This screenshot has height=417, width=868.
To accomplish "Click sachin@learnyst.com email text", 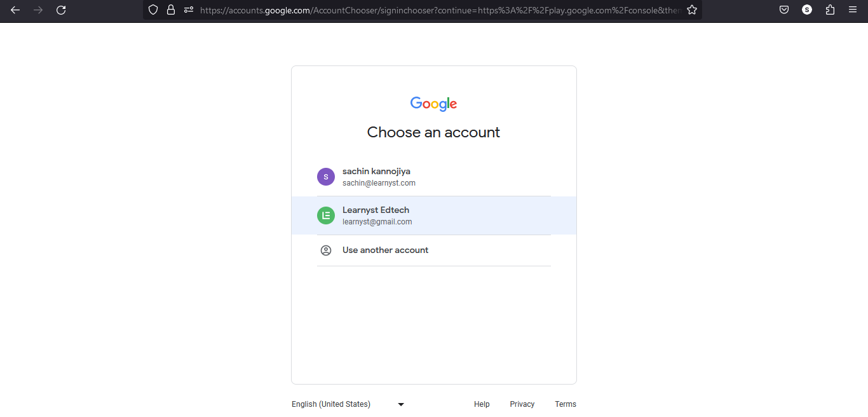I will [379, 183].
